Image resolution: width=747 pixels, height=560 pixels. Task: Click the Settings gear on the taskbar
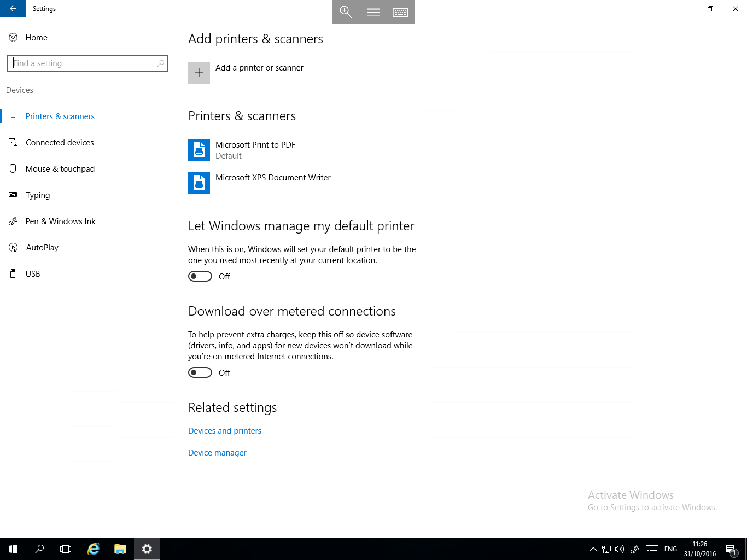(147, 549)
